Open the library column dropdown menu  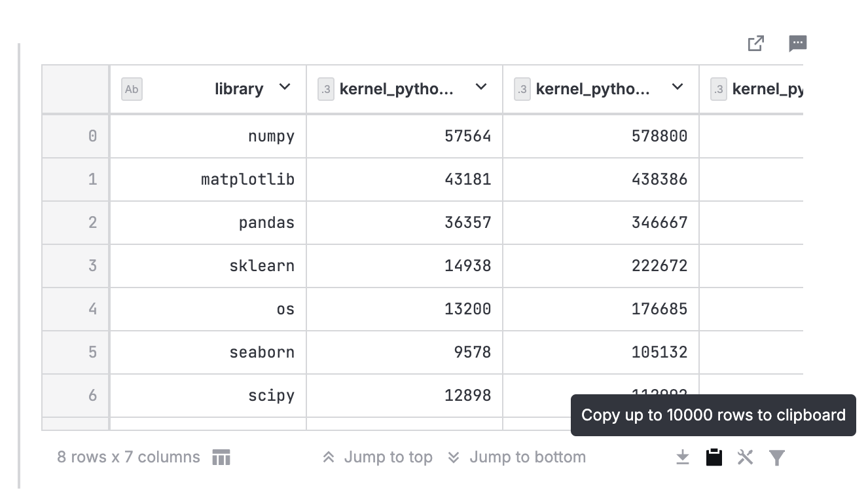[284, 88]
